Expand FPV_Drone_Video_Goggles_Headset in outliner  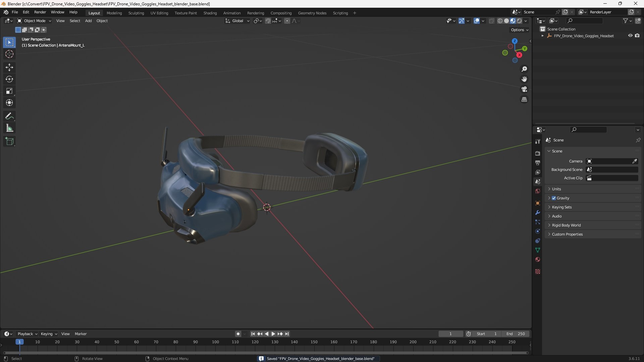click(543, 36)
